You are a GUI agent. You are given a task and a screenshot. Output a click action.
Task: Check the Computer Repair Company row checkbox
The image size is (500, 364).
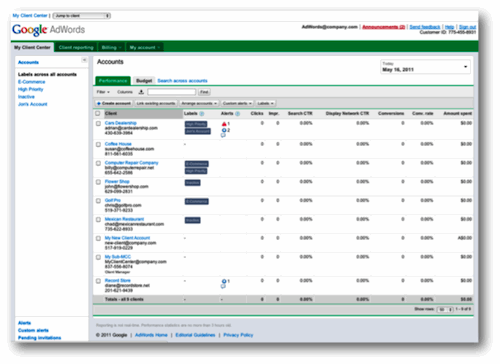pos(98,163)
